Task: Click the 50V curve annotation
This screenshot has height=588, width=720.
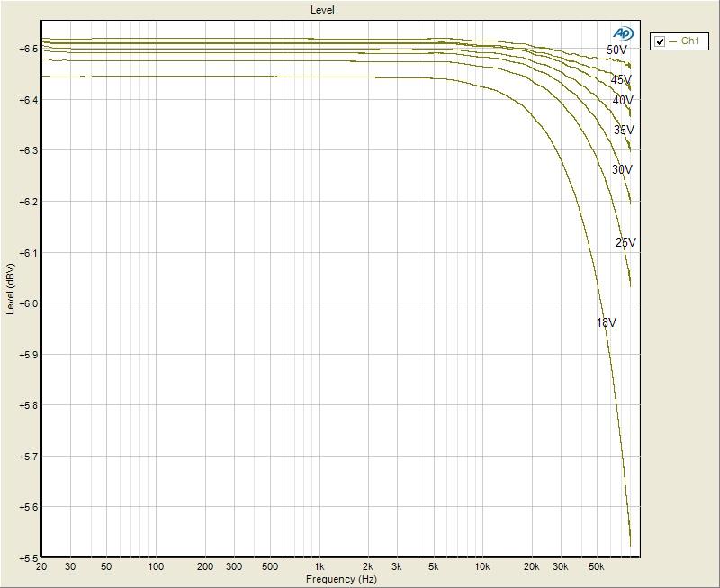Action: click(616, 50)
